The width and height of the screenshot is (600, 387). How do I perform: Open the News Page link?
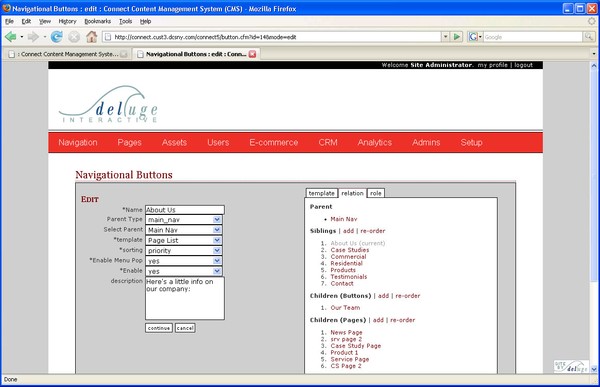(346, 332)
